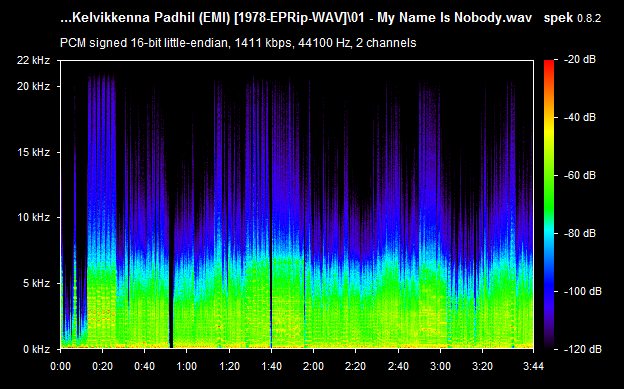This screenshot has height=389, width=624.
Task: Click the 22 kHz frequency axis label
Action: (x=33, y=60)
